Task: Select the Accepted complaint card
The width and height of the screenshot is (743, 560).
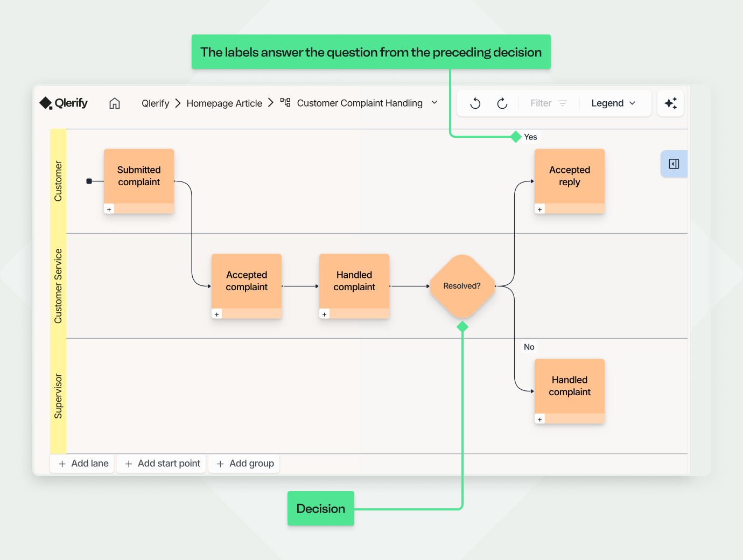Action: click(247, 286)
